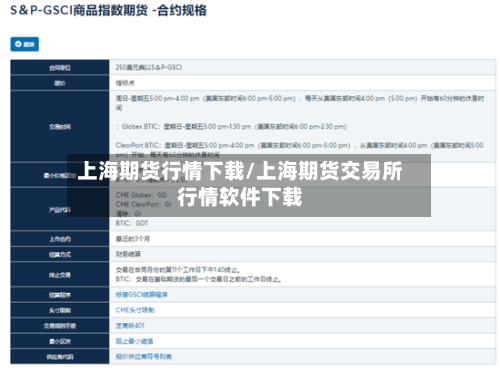Click the 结算方式 row header
This screenshot has width=500, height=371.
tap(60, 255)
